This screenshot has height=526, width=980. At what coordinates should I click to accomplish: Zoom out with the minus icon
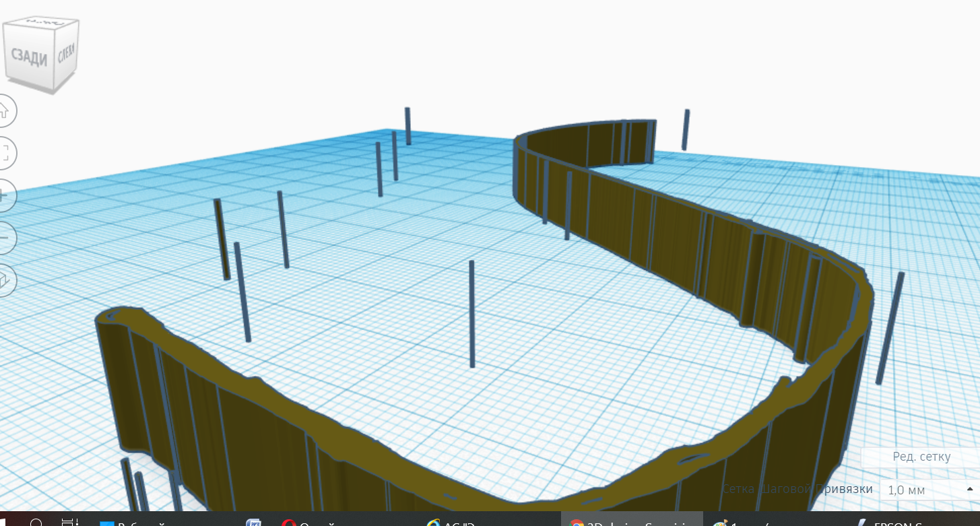pyautogui.click(x=4, y=238)
